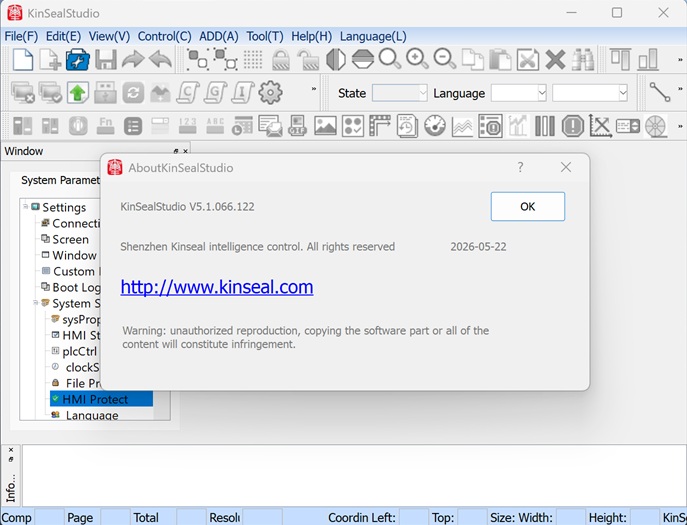Open the http://www.kinseal.com link
Viewport: 687px width, 525px height.
click(x=217, y=287)
